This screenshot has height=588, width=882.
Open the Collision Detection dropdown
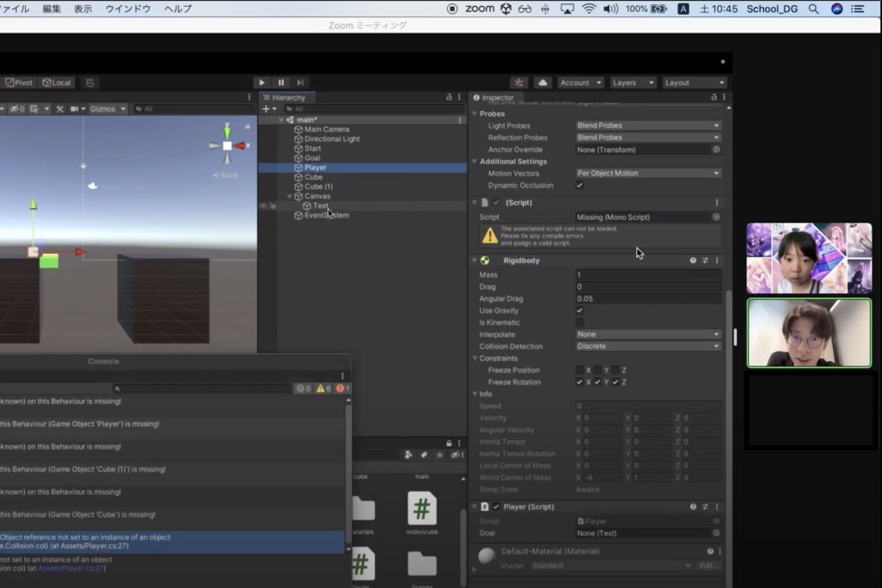tap(648, 346)
